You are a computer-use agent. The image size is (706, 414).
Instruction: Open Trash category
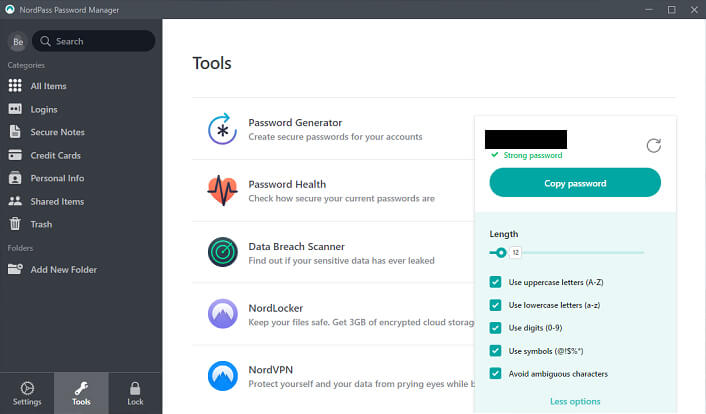point(41,224)
